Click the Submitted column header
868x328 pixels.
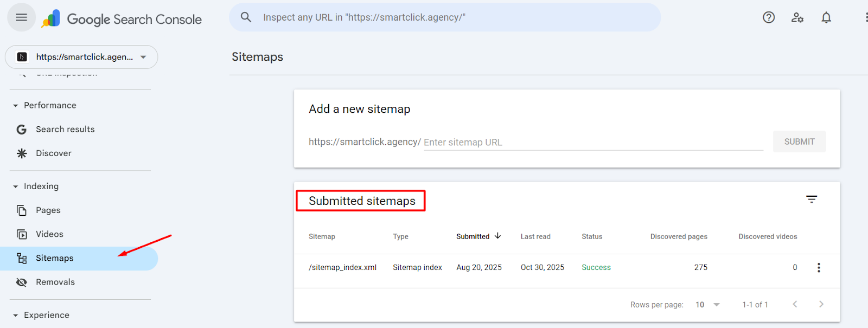click(473, 236)
